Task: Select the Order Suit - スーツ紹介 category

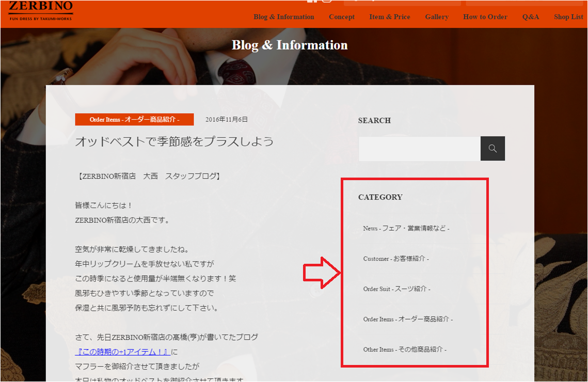Action: 396,289
